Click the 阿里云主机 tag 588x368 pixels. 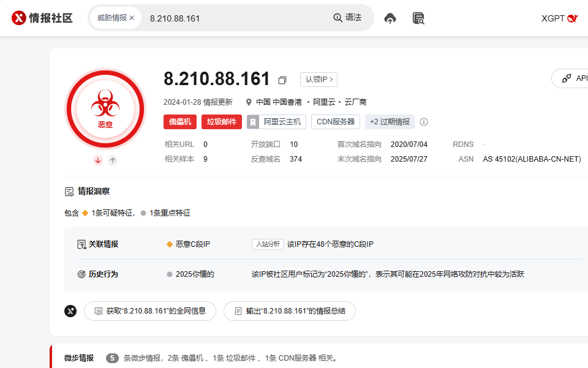pos(276,122)
